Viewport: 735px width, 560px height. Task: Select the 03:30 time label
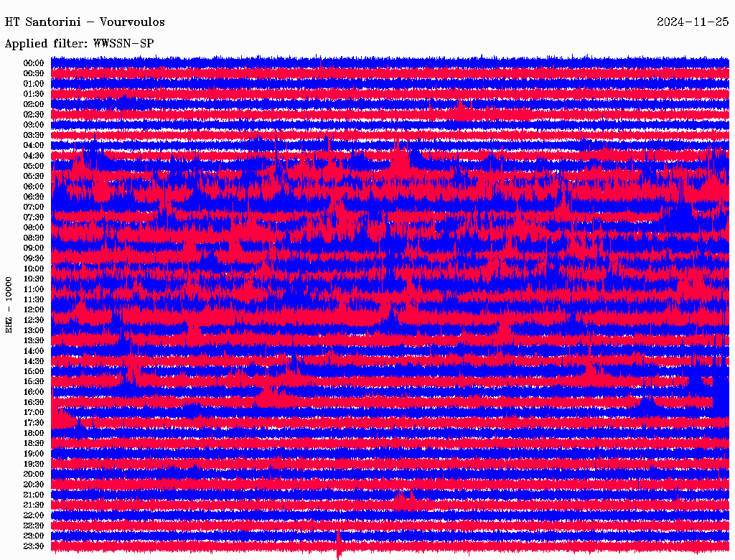(34, 135)
